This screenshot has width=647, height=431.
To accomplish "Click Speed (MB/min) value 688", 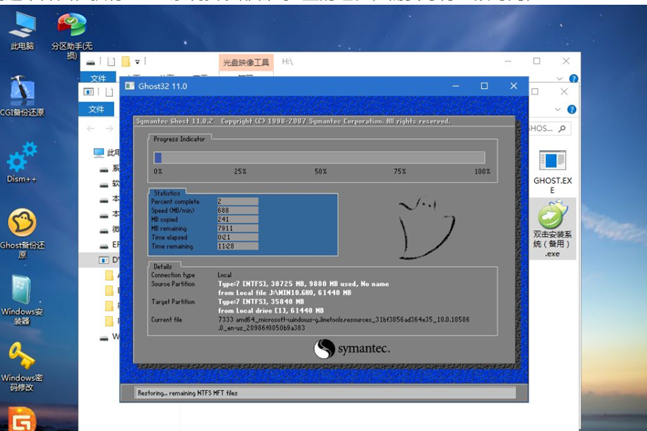I will (238, 210).
